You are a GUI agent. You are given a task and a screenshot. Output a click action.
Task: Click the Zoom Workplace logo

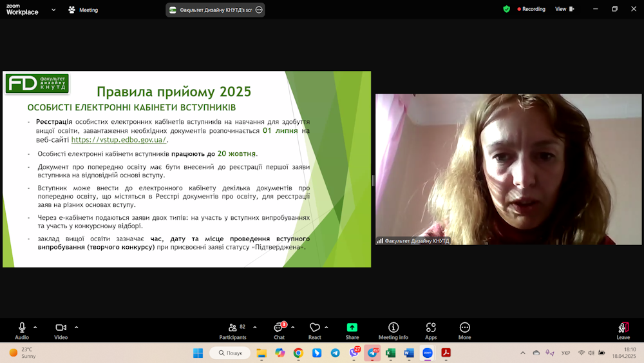(x=22, y=10)
